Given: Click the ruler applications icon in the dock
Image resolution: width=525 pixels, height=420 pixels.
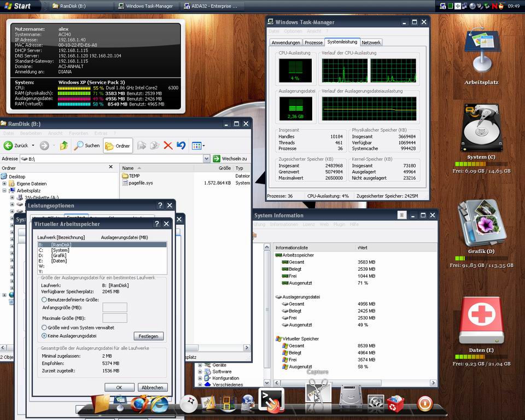Looking at the screenshot, I should coord(208,403).
